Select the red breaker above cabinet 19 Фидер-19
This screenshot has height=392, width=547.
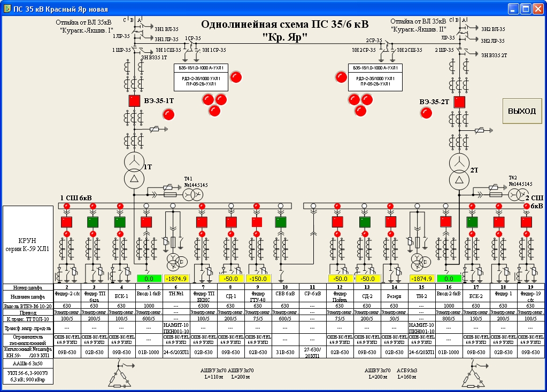coord(527,222)
